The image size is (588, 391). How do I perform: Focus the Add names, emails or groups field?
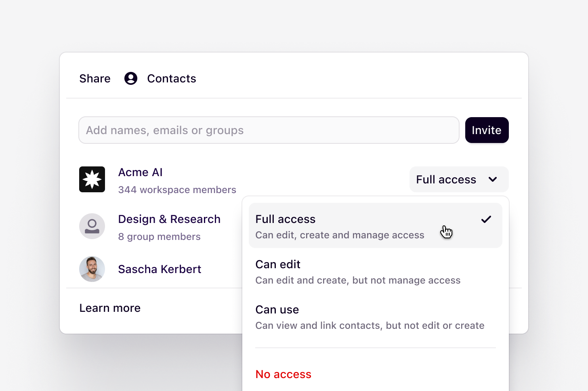269,130
